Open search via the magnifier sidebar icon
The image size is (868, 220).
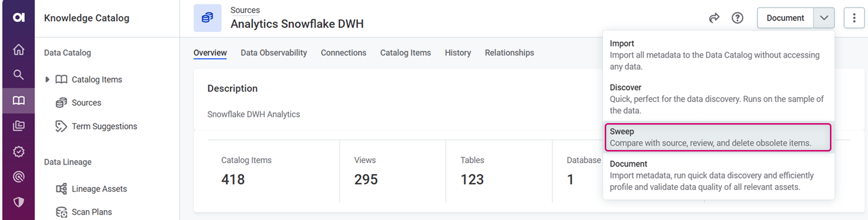[19, 75]
